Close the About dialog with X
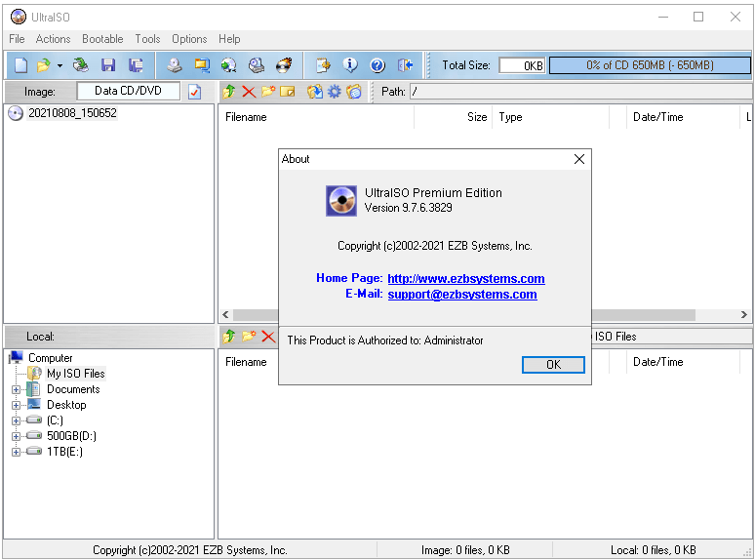755x560 pixels. pos(579,159)
